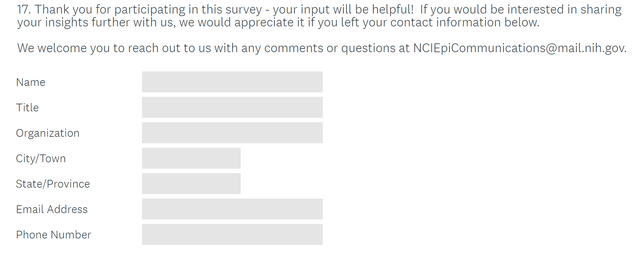Click the Email Address input field
644x261 pixels.
click(232, 209)
